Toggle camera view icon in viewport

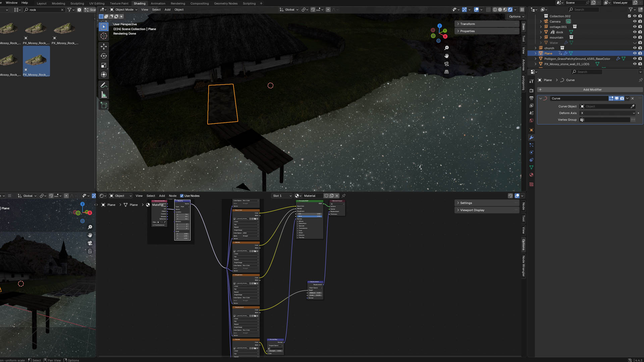(x=446, y=64)
